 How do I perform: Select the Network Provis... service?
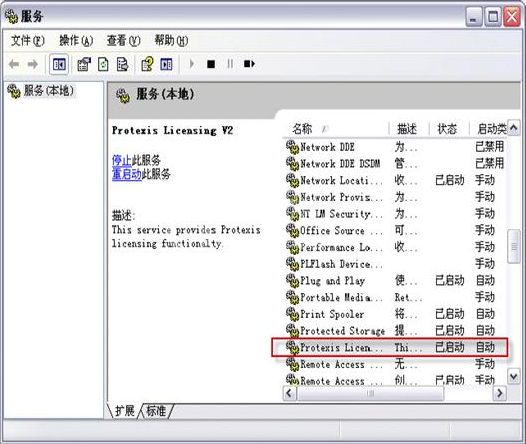396,197
